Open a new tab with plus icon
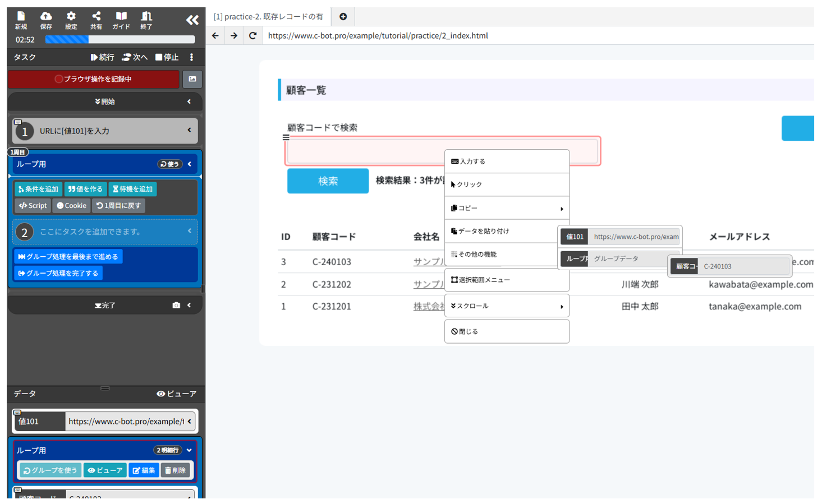The image size is (822, 504). click(343, 17)
